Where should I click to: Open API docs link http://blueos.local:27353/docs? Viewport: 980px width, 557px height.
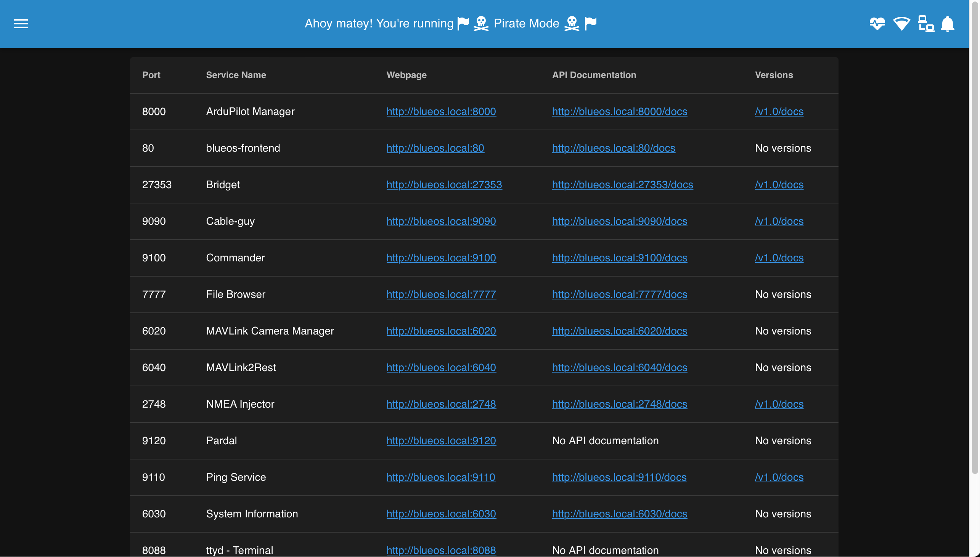click(x=622, y=184)
